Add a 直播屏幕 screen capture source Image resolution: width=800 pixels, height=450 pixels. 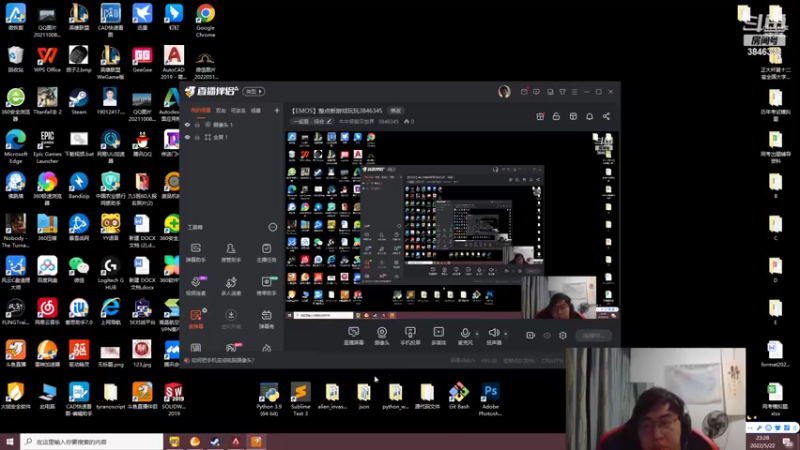pos(354,336)
